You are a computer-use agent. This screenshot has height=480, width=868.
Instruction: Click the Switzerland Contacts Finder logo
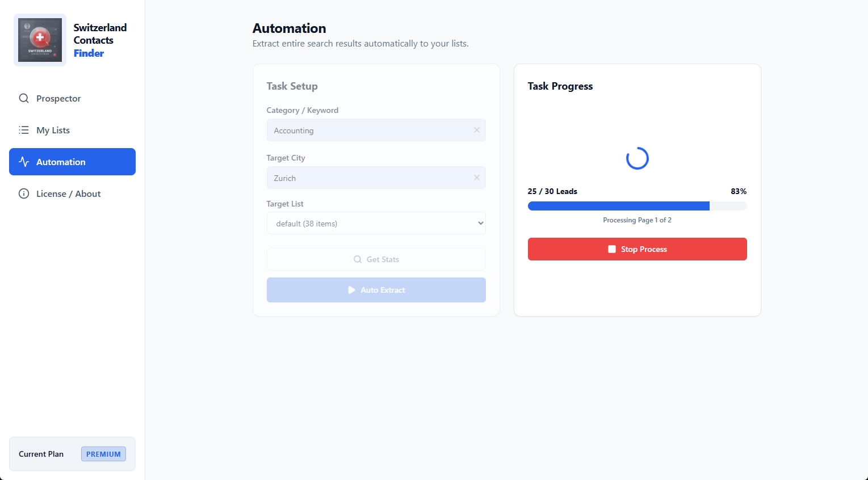pos(40,40)
